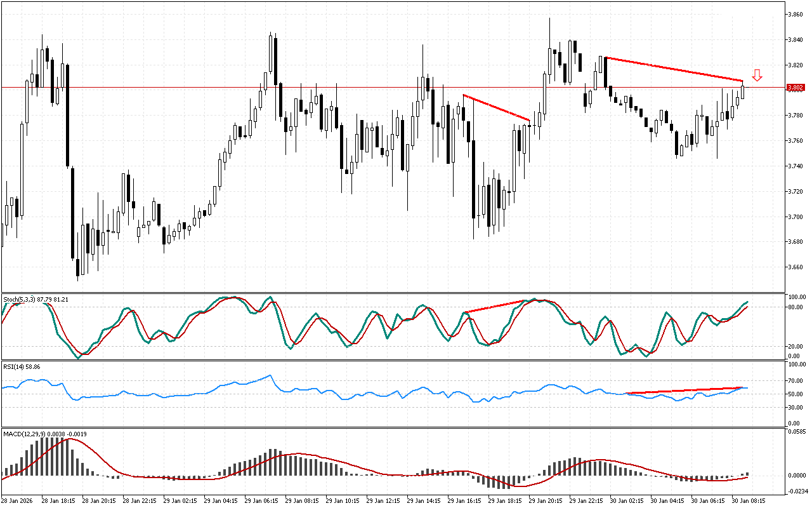Image resolution: width=812 pixels, height=508 pixels.
Task: Click the 30 Jan 08:15 time label
Action: coord(749,500)
